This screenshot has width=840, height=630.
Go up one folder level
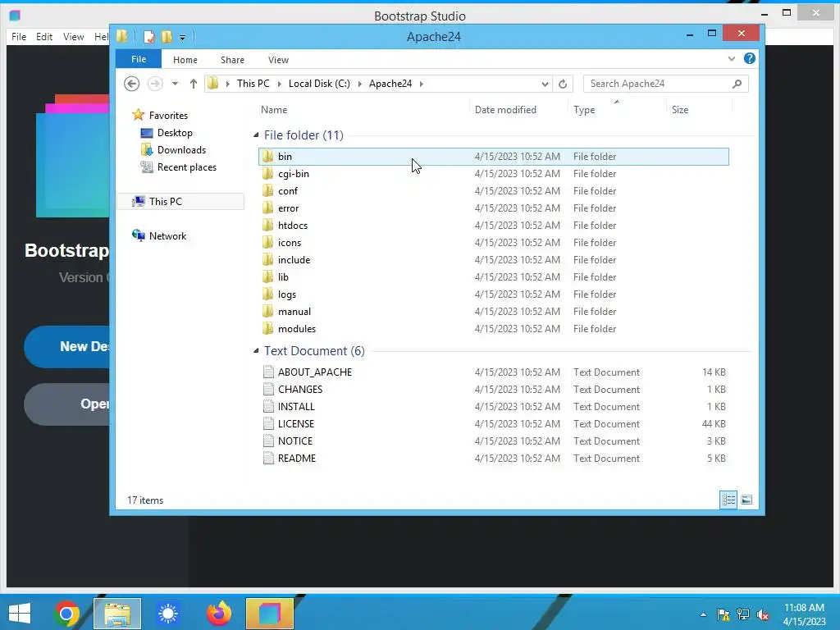click(194, 84)
